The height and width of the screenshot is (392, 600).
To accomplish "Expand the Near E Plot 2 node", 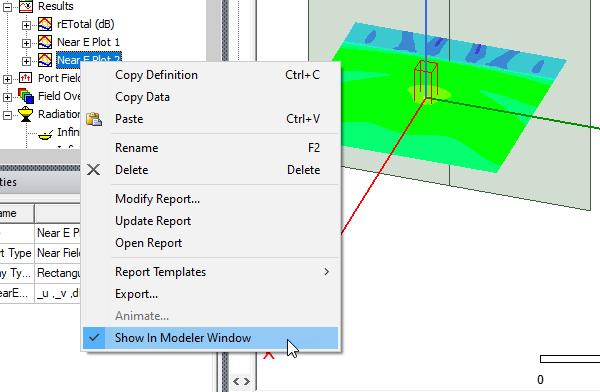I will point(26,61).
